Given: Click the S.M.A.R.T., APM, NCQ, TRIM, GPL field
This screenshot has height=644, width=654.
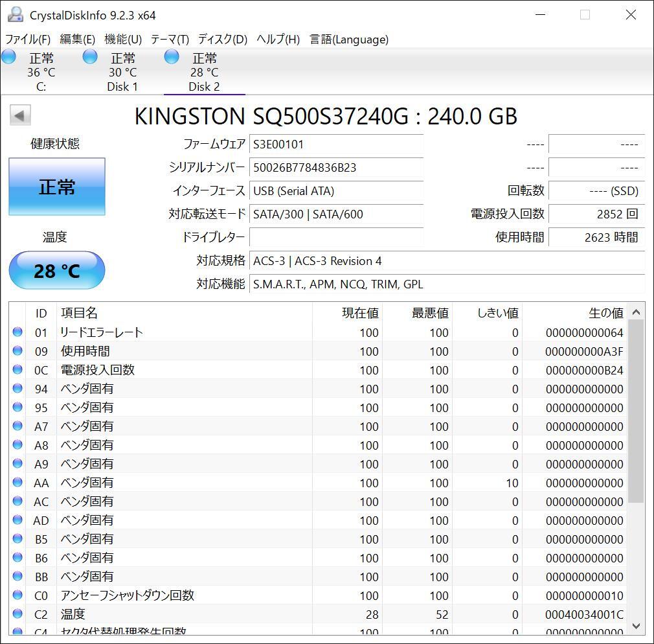Looking at the screenshot, I should [447, 284].
